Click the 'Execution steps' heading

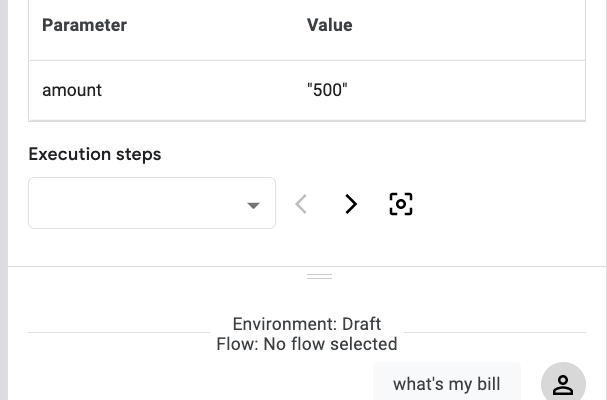pos(95,154)
